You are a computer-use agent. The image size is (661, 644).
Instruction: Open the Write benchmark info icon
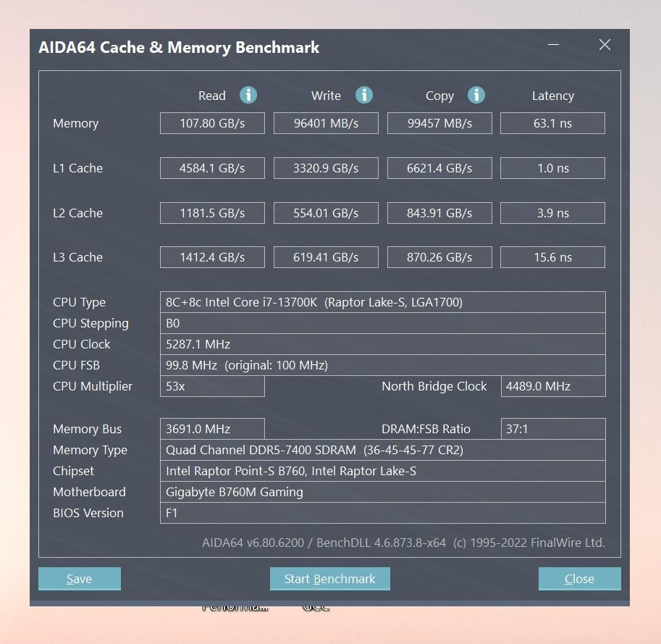coord(363,95)
